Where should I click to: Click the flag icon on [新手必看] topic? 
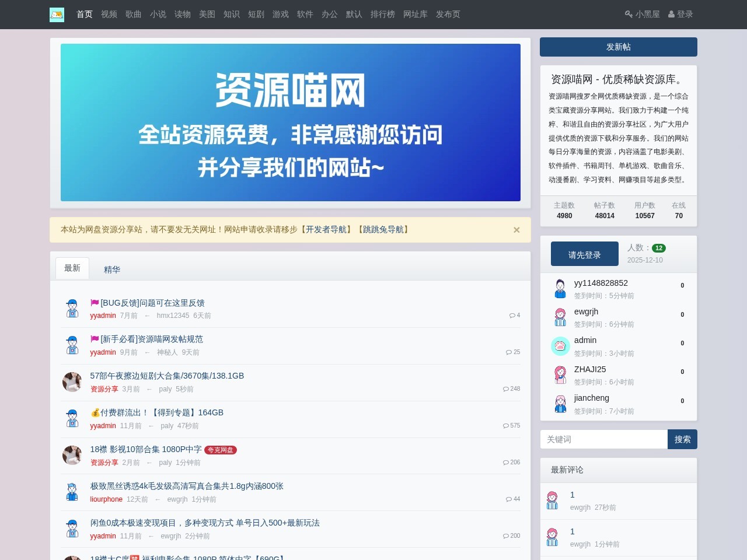pos(94,339)
